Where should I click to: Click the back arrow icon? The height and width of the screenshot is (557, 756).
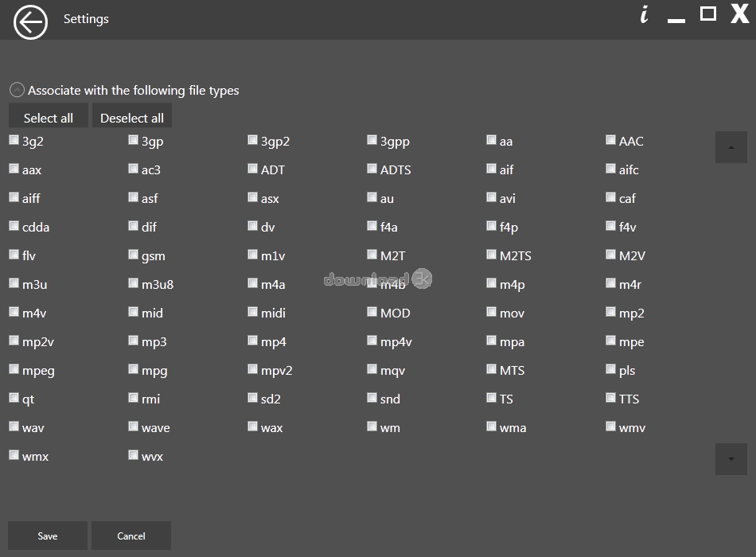pos(29,22)
